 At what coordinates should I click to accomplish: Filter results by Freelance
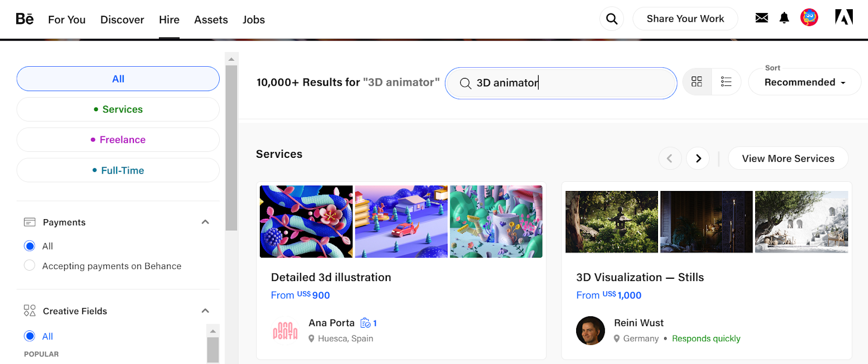tap(118, 140)
